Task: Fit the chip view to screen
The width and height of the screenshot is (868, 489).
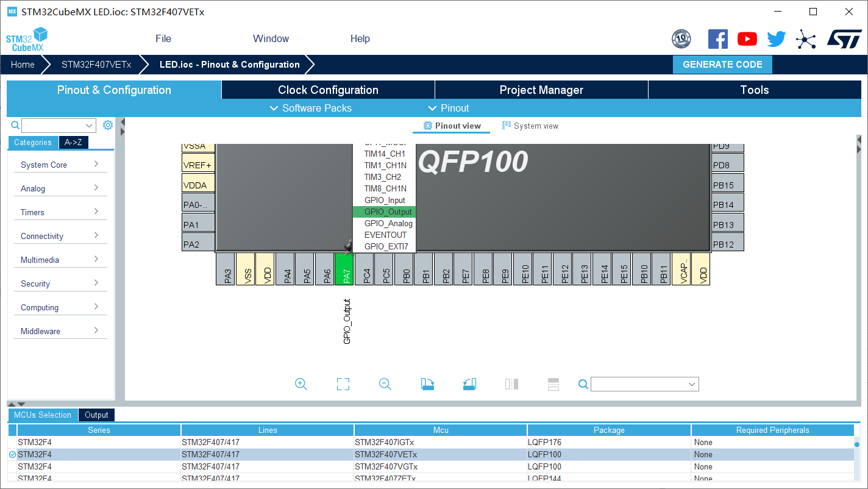Action: (343, 384)
